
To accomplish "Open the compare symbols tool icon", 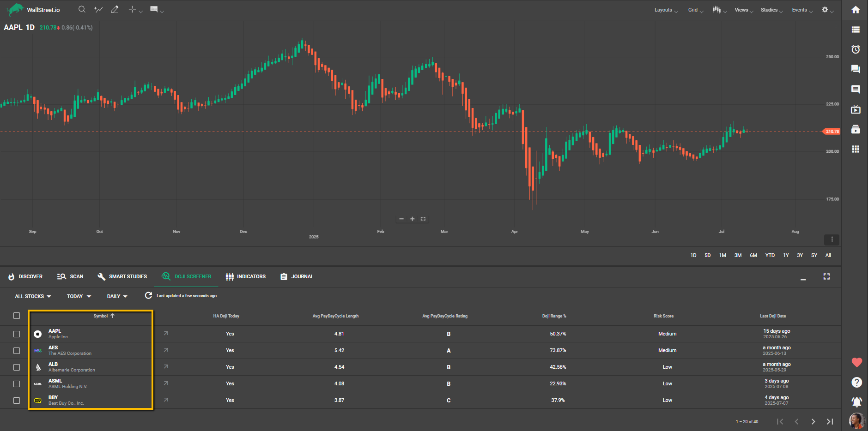I will [98, 9].
